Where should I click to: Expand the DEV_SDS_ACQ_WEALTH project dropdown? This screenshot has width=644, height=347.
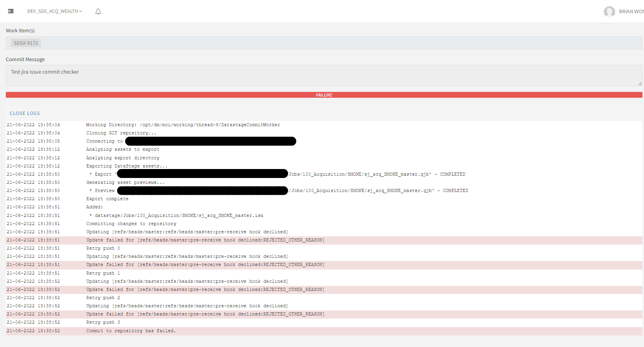click(x=55, y=11)
